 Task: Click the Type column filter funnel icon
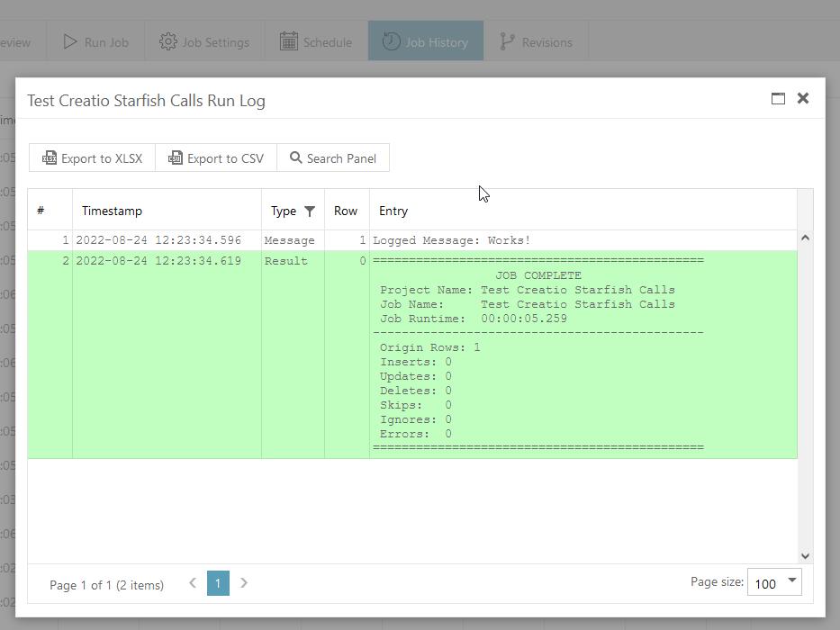[310, 211]
